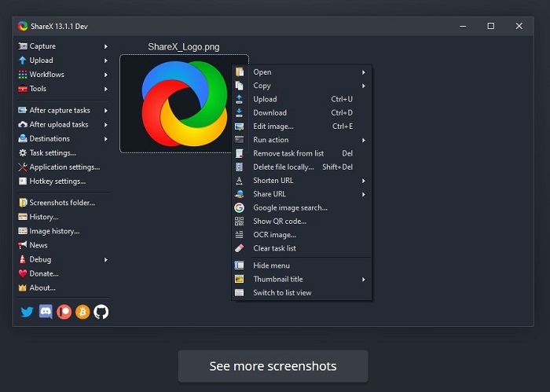The height and width of the screenshot is (392, 550).
Task: Select Share URL in context menu
Action: click(x=302, y=194)
